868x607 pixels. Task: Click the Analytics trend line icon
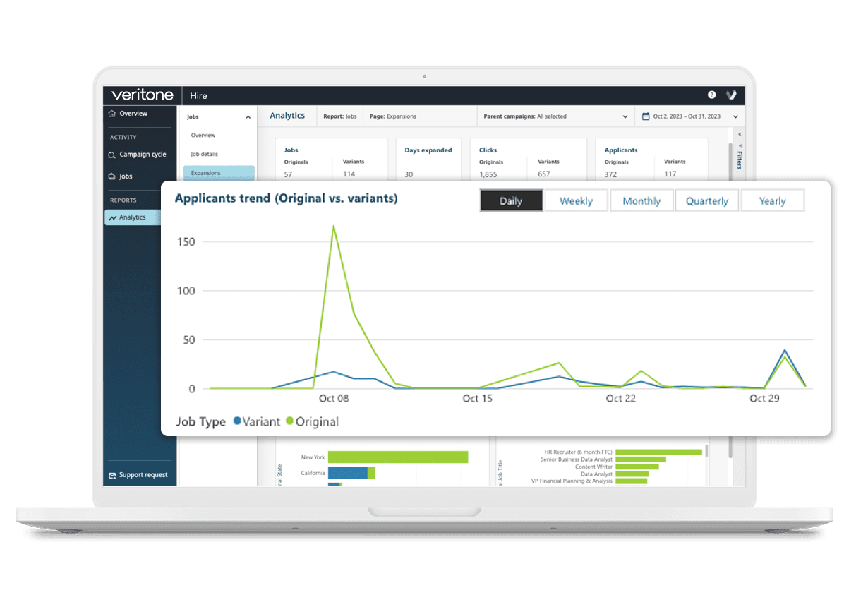click(x=112, y=218)
